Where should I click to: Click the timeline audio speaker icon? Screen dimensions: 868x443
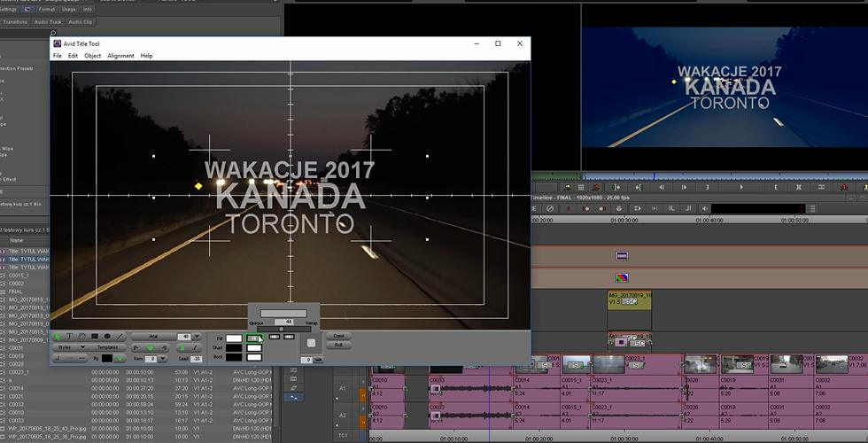tap(705, 208)
